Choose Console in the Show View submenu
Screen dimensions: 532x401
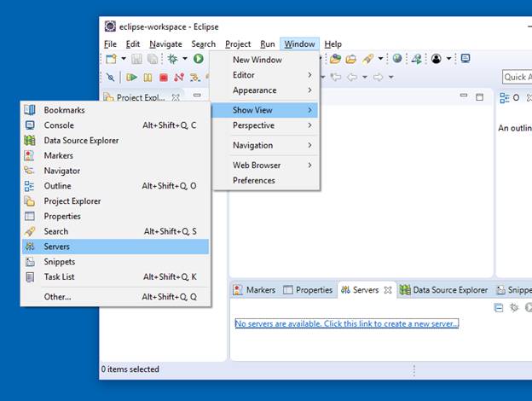point(59,125)
